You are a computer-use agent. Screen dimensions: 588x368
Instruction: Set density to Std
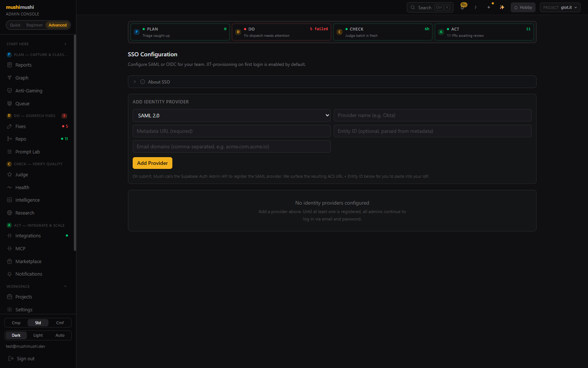[38, 323]
